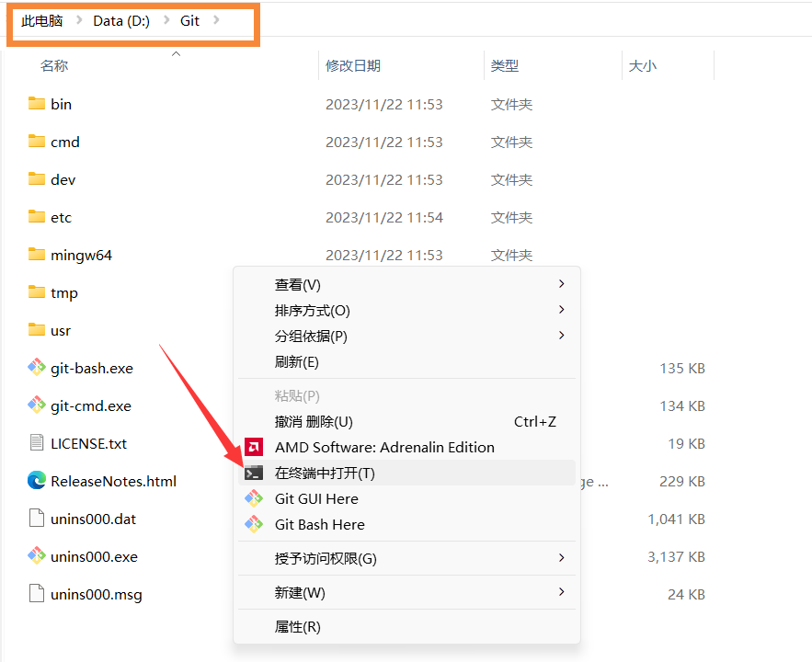812x662 pixels.
Task: Select the file name LICENSE.txt
Action: [x=88, y=443]
